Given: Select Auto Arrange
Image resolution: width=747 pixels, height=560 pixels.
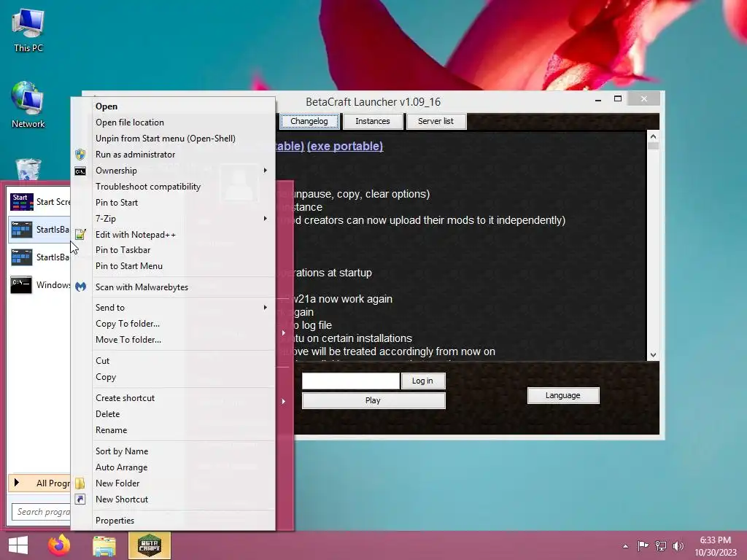Looking at the screenshot, I should click(x=174, y=467).
